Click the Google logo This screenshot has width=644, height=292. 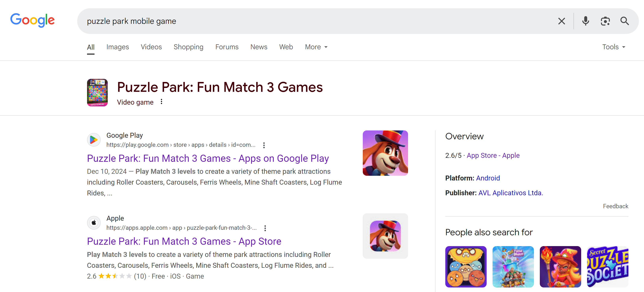[32, 20]
